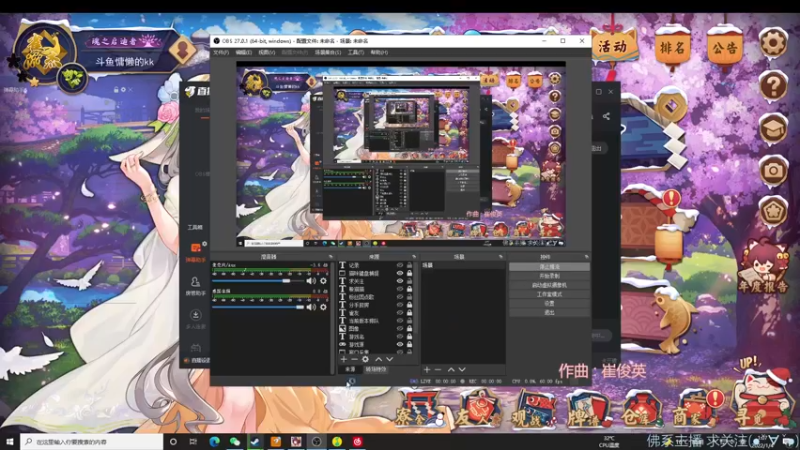Mute the 桌面音频 channel speaker icon
Viewport: 800px width, 450px height.
(x=311, y=307)
